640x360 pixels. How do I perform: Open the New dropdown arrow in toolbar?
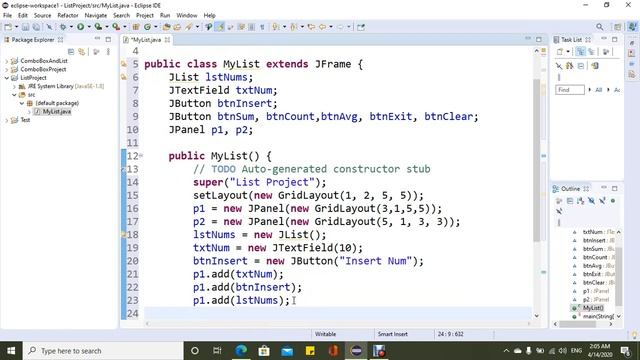tap(16, 27)
